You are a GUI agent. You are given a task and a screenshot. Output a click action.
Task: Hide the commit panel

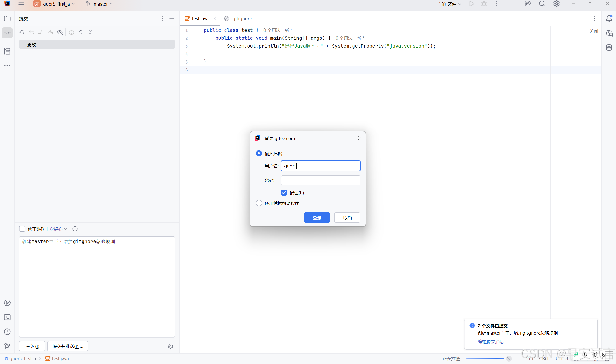tap(172, 19)
